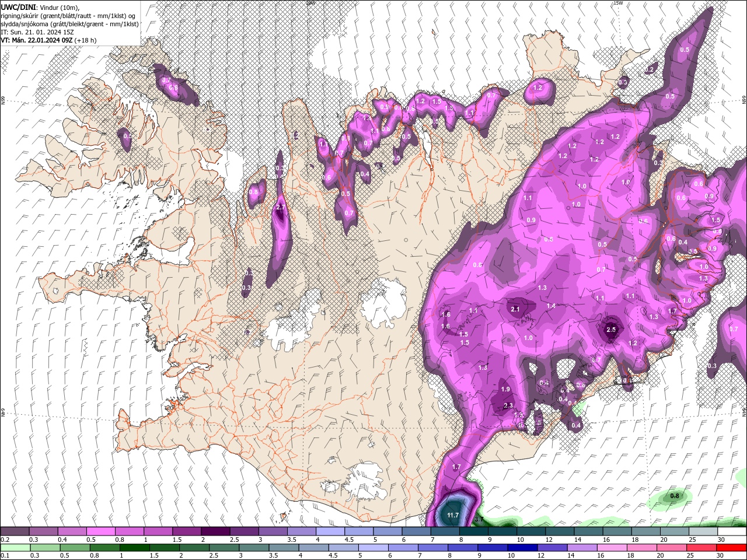Select the 2.7 snowfall value on the map
Image resolution: width=747 pixels, height=560 pixels.
coord(280,207)
